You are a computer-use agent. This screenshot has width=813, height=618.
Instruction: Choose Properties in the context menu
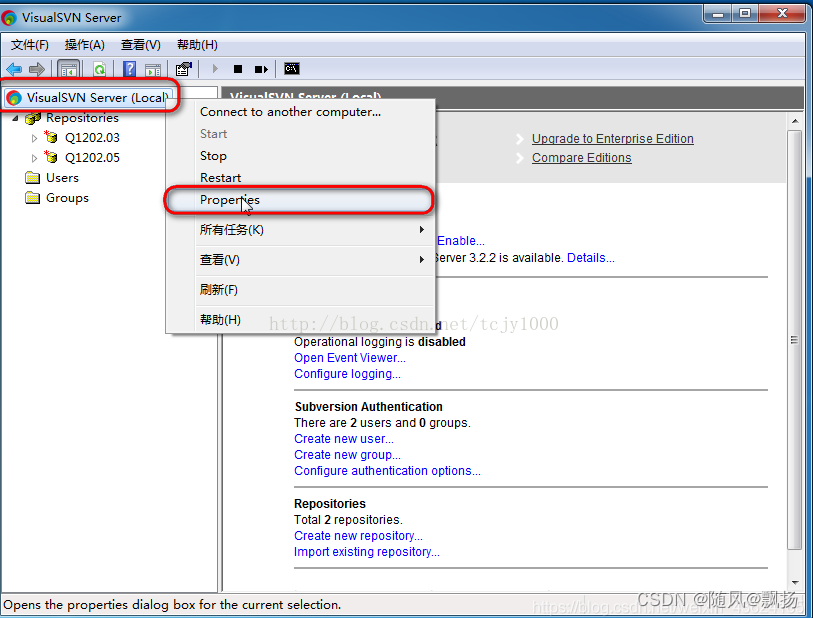pyautogui.click(x=300, y=200)
